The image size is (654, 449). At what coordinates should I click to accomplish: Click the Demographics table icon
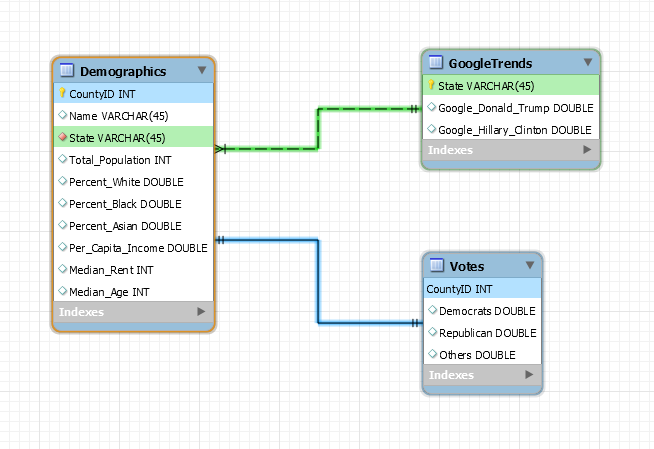(67, 70)
